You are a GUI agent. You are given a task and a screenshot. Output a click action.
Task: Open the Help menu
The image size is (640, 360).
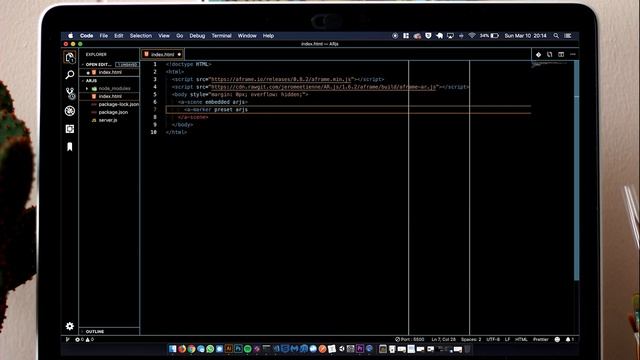[x=268, y=36]
